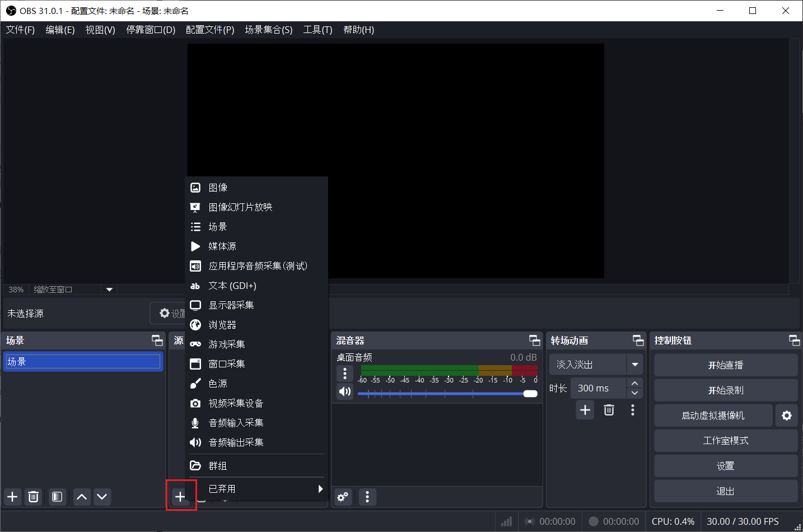Open the 工具(T) menu
803x532 pixels.
318,30
